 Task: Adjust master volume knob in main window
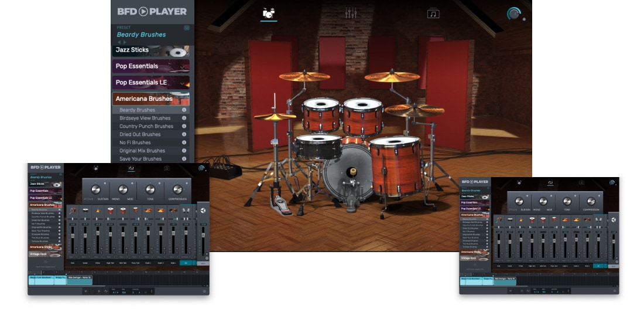tap(513, 13)
